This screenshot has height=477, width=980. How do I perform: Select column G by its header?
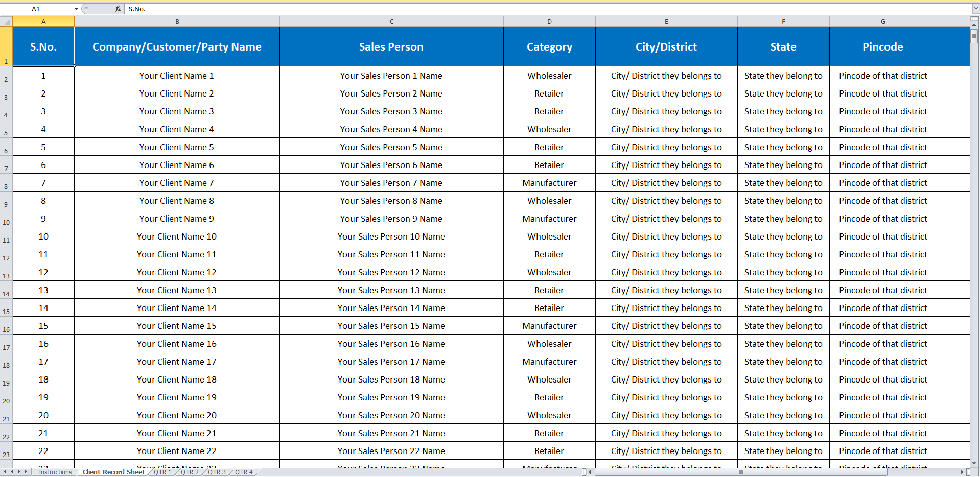tap(883, 21)
